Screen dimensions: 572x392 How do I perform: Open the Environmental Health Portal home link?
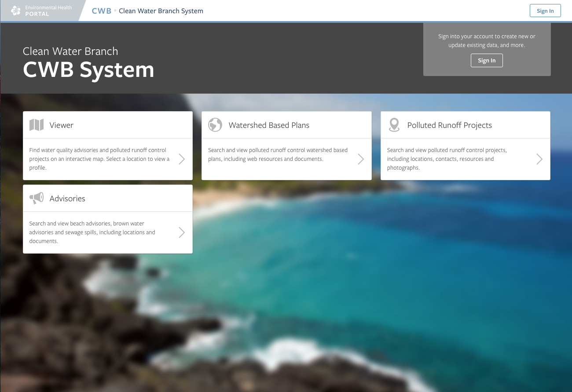click(48, 11)
